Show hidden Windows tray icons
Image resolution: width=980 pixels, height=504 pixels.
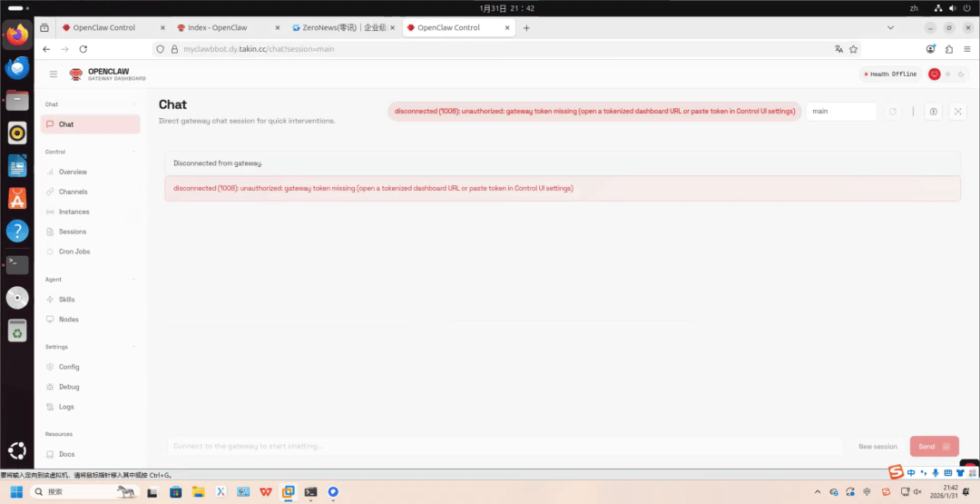click(818, 492)
